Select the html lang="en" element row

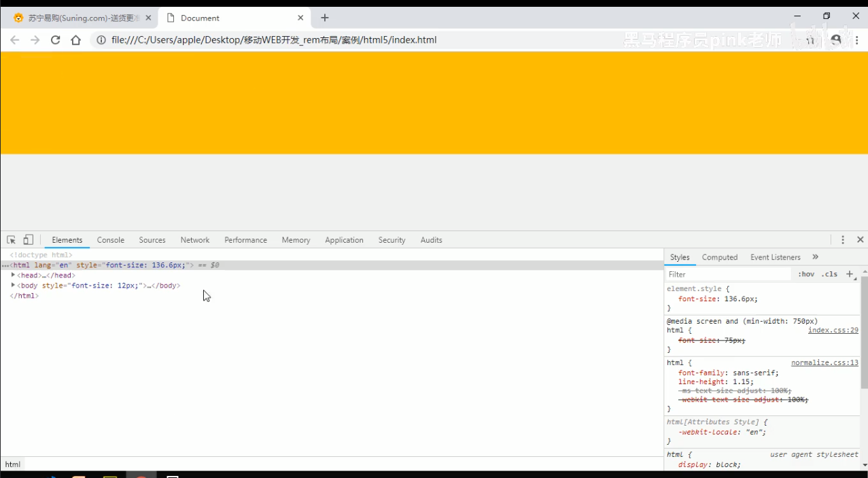click(x=332, y=265)
